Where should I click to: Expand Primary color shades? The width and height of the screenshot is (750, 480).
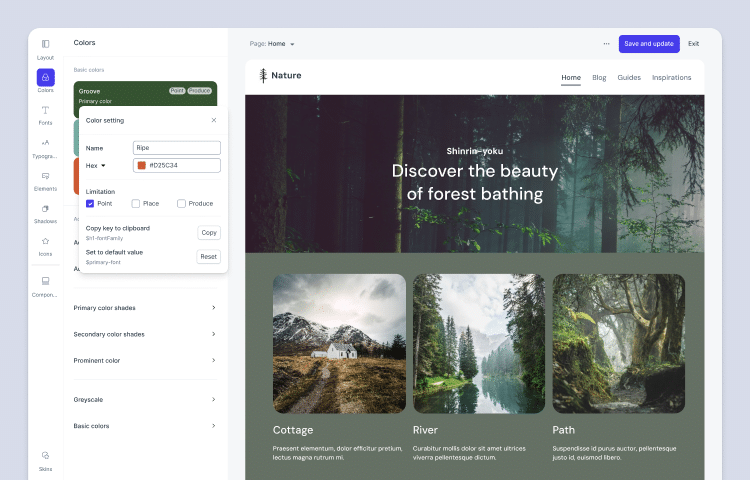click(145, 307)
